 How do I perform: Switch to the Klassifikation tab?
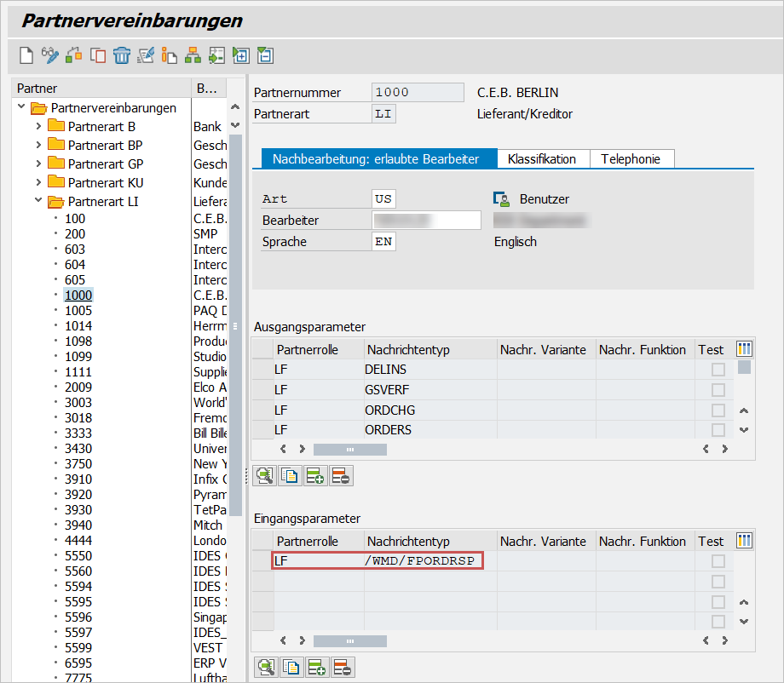(x=541, y=159)
